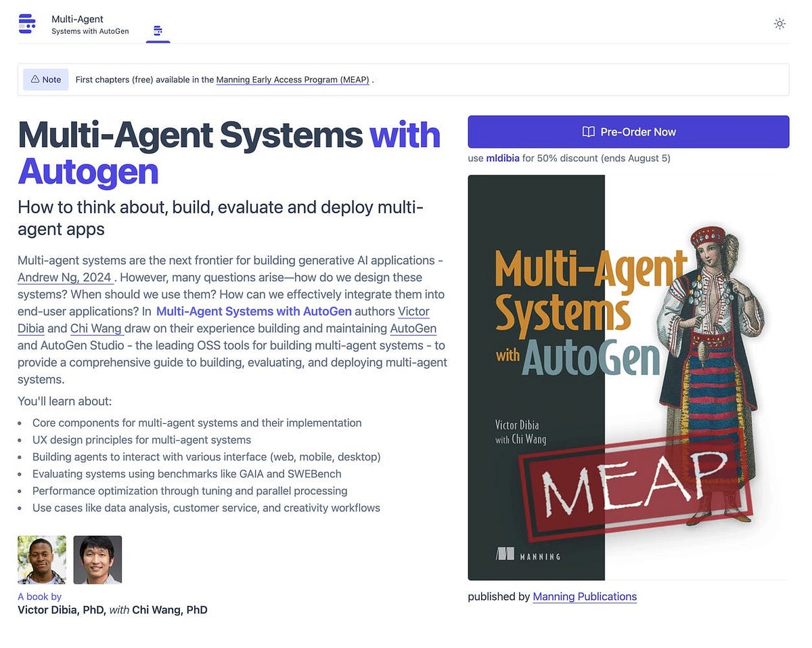Select the active book tab icon in navbar
The height and width of the screenshot is (648, 812).
158,30
